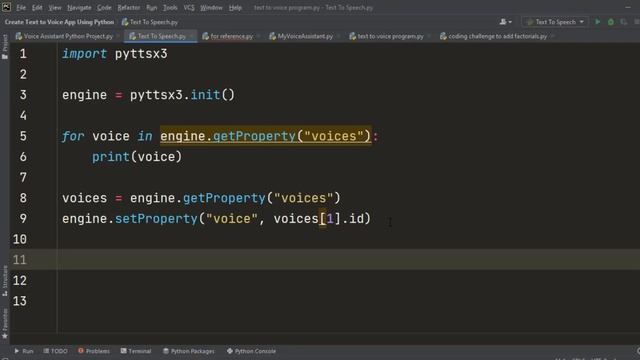640x360 pixels.
Task: Open the TODO tool window
Action: tap(56, 351)
